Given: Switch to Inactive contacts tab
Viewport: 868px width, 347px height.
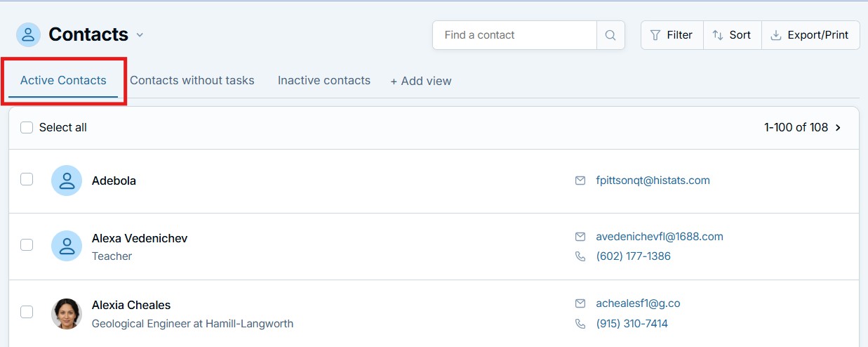Looking at the screenshot, I should 324,80.
